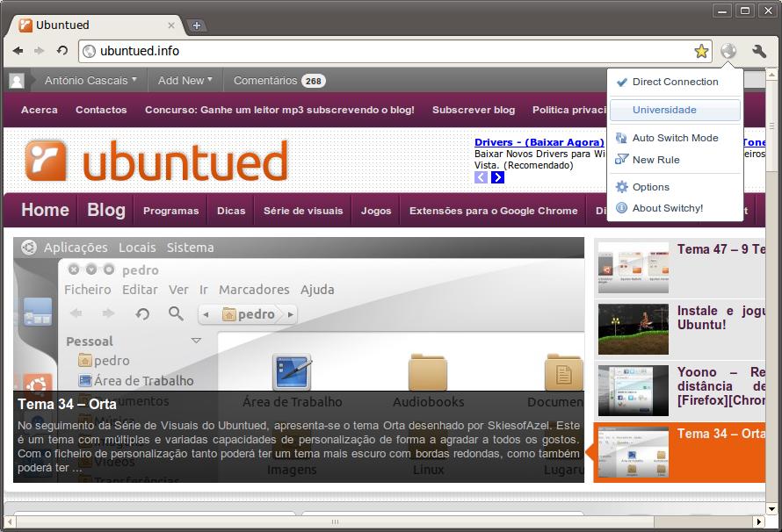The width and height of the screenshot is (782, 532).
Task: Click the Politica privacidade link
Action: pos(569,110)
